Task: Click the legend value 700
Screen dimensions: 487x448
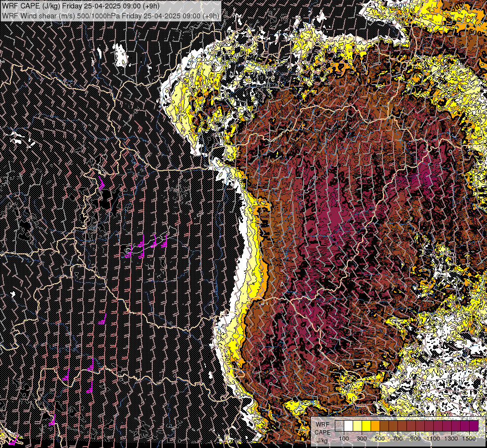Action: click(x=397, y=439)
